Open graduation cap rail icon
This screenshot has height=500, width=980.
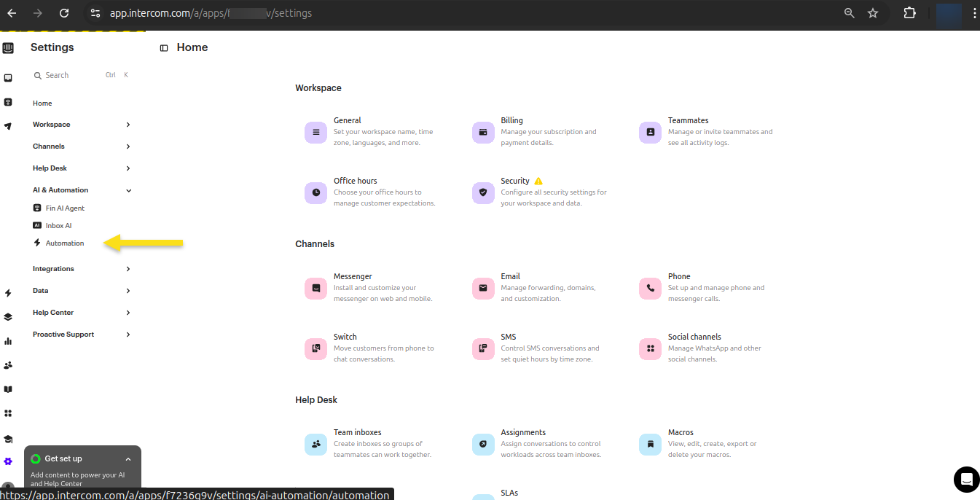tap(8, 439)
